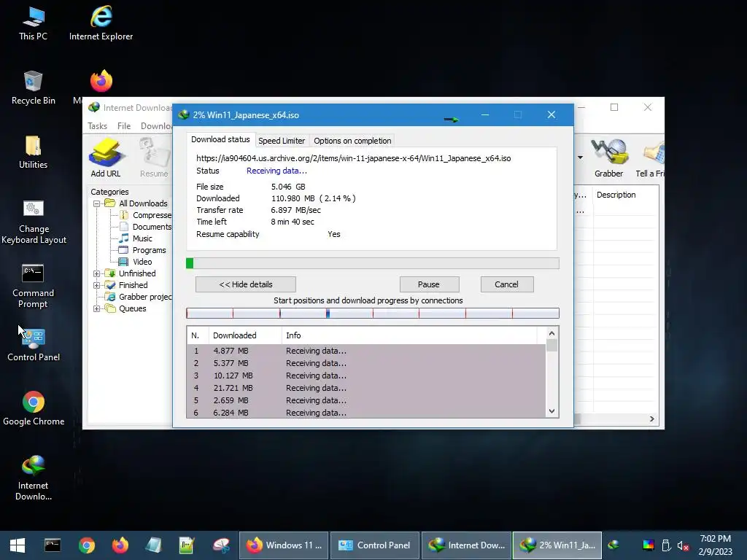Switch to Windows 11 Firefox taskbar window

(284, 545)
